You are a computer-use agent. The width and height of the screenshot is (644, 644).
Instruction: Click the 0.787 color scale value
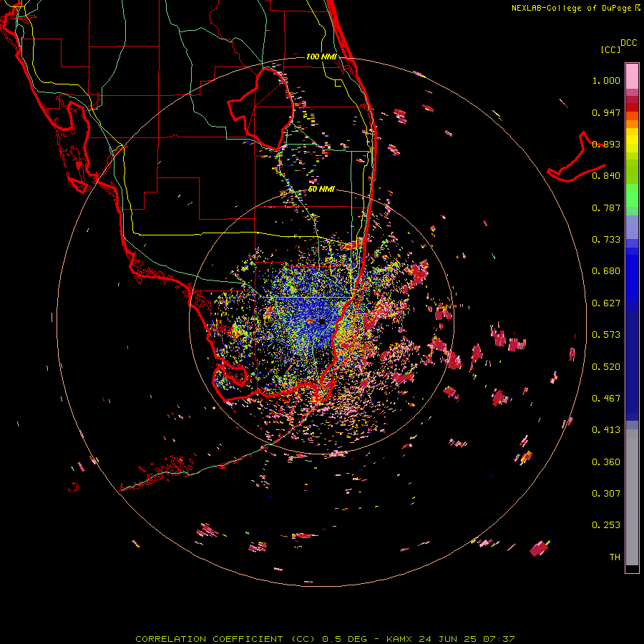click(606, 208)
